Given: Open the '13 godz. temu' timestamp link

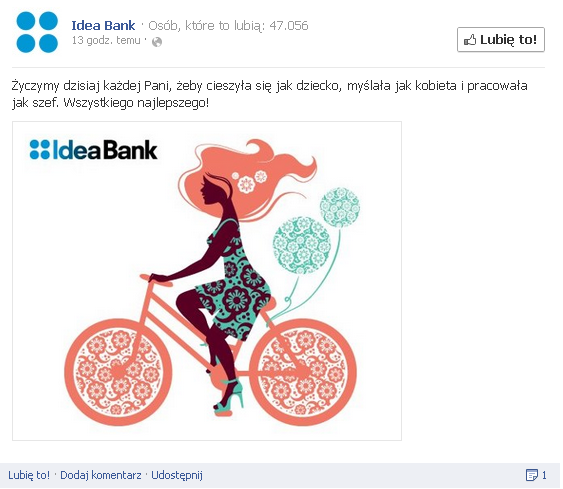Looking at the screenshot, I should pyautogui.click(x=106, y=40).
